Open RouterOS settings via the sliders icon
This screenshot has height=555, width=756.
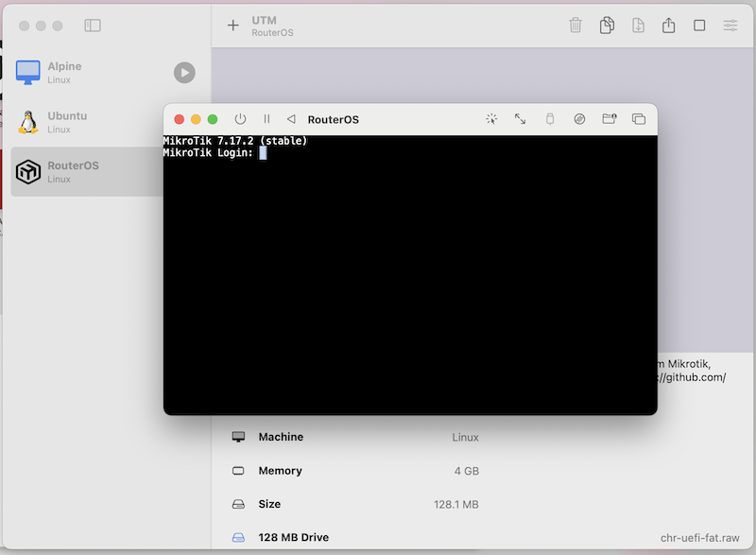(730, 26)
